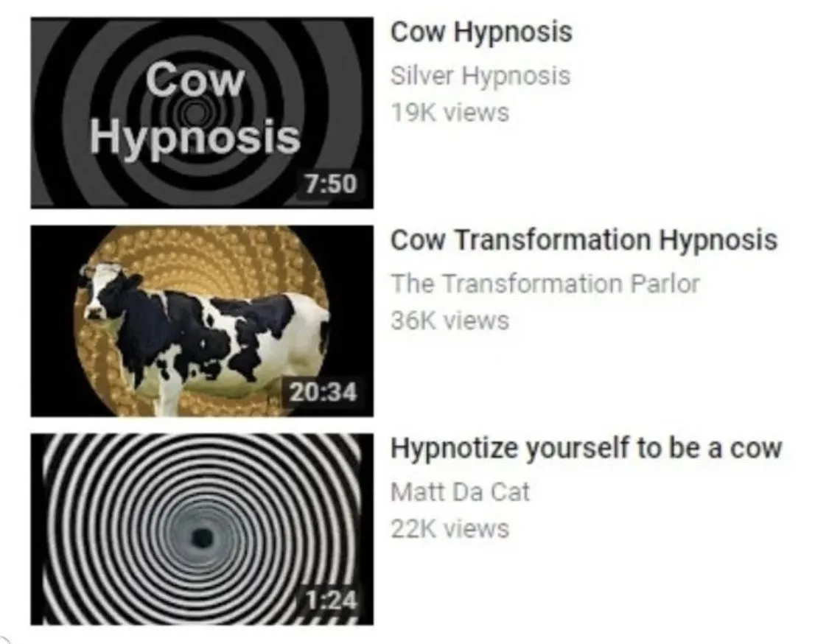Image resolution: width=829 pixels, height=644 pixels.
Task: Open the Cow Hypnosis spiral thumbnail
Action: pyautogui.click(x=202, y=113)
